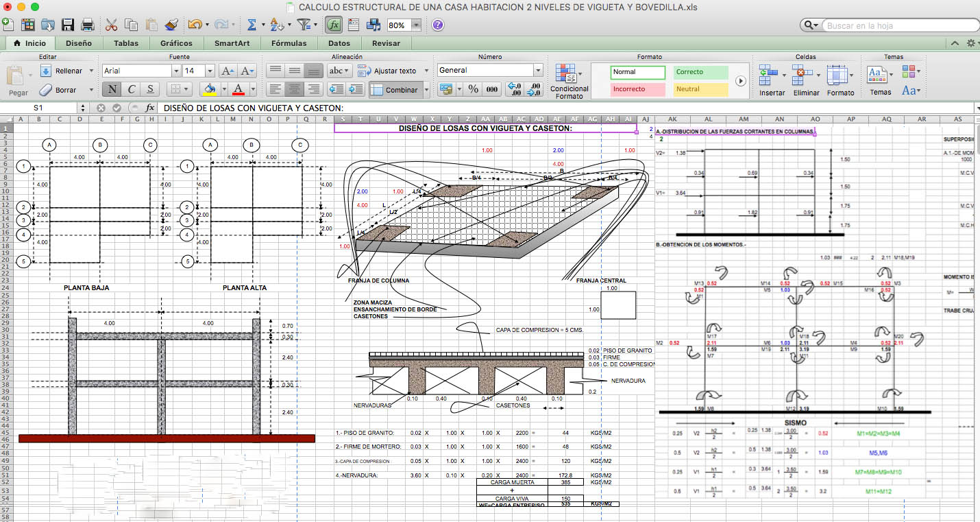
Task: Increase the cell indent
Action: (356, 89)
